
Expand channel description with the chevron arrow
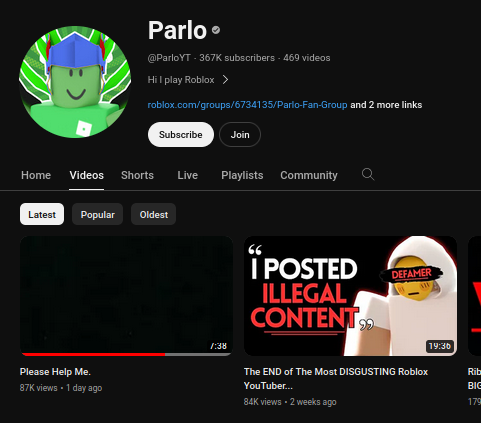[x=225, y=80]
